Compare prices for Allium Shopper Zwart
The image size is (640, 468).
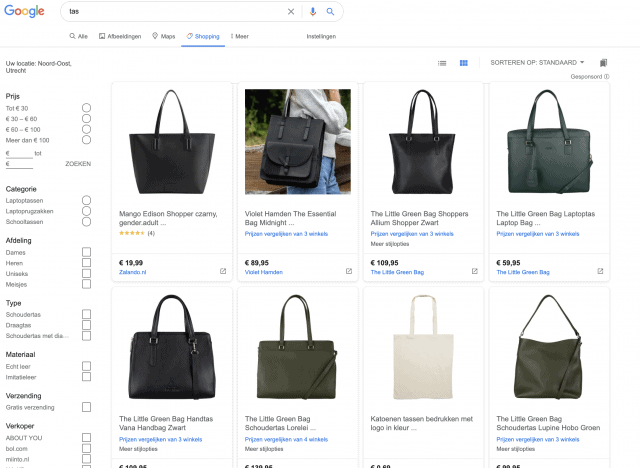coord(412,234)
